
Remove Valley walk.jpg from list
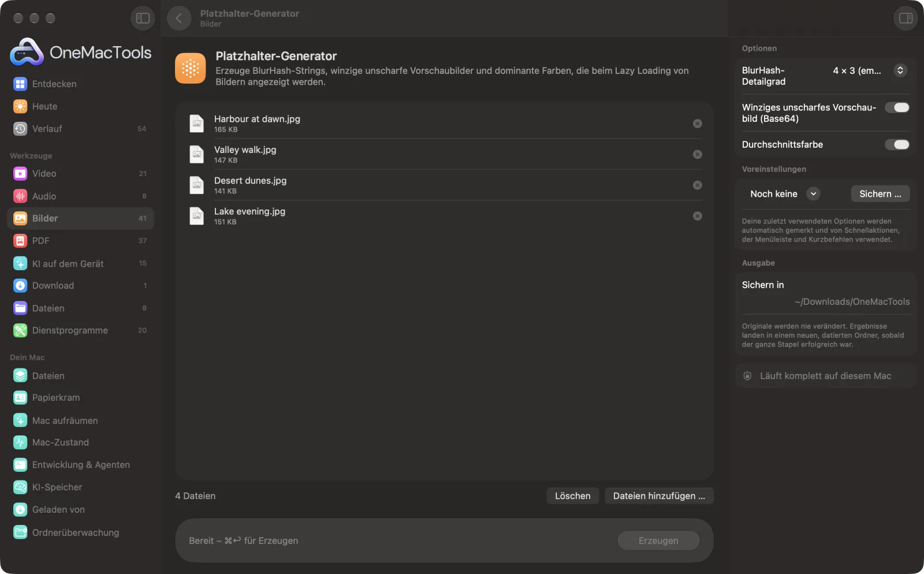coord(697,154)
